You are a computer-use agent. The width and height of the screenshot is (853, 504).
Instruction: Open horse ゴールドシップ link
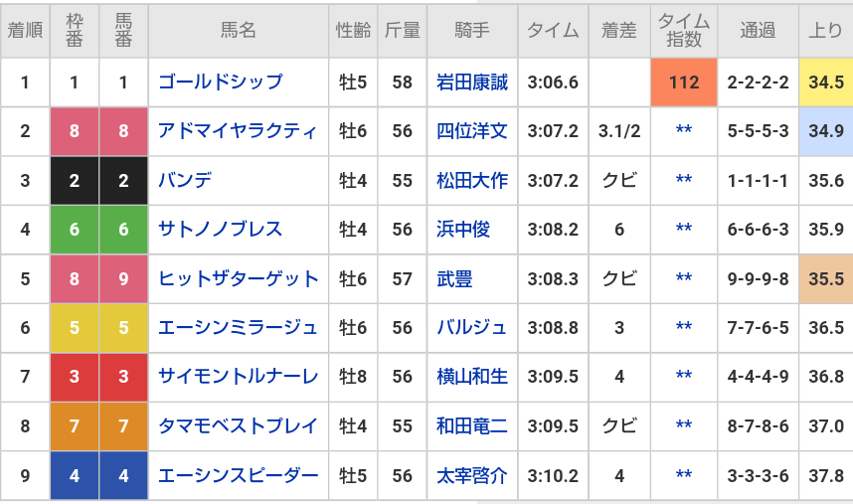(220, 82)
